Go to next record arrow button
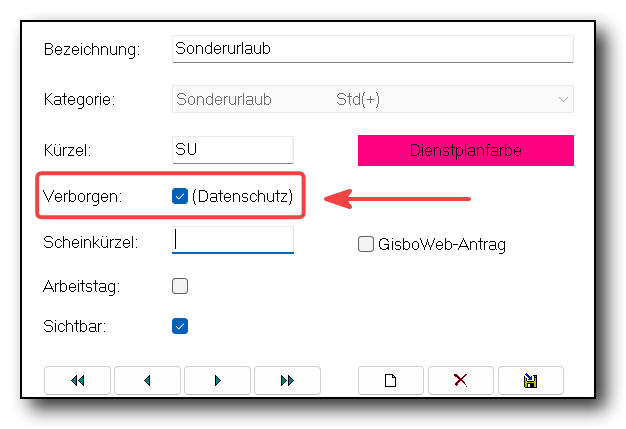Viewport: 626px width, 429px height. pos(217,380)
